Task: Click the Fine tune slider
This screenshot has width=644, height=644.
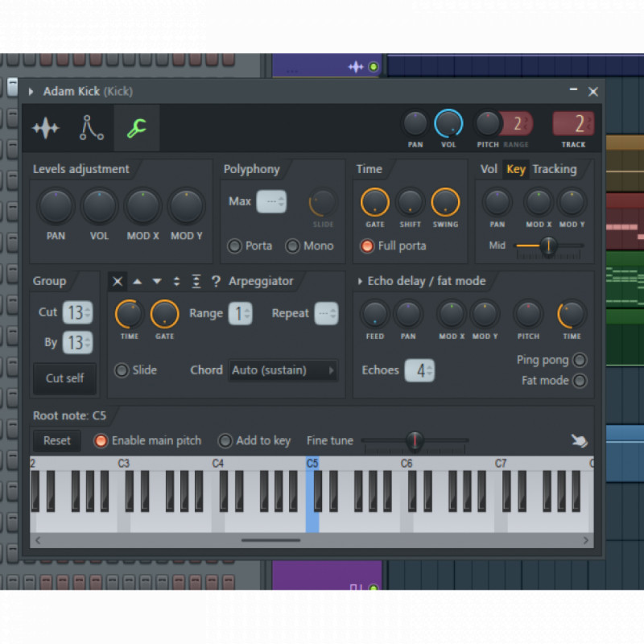Action: [415, 440]
